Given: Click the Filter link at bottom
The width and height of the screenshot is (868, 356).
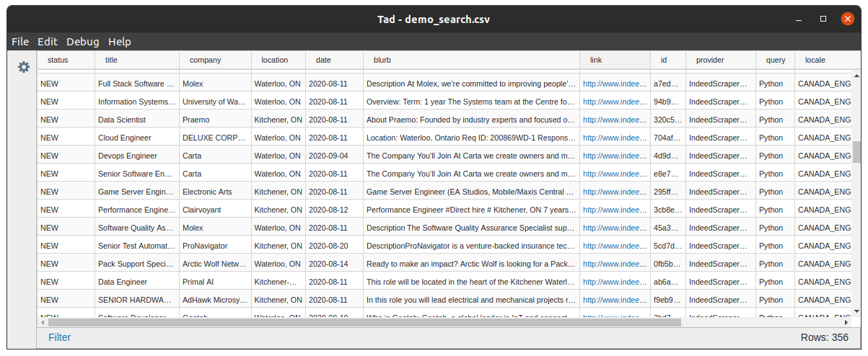Looking at the screenshot, I should click(60, 337).
